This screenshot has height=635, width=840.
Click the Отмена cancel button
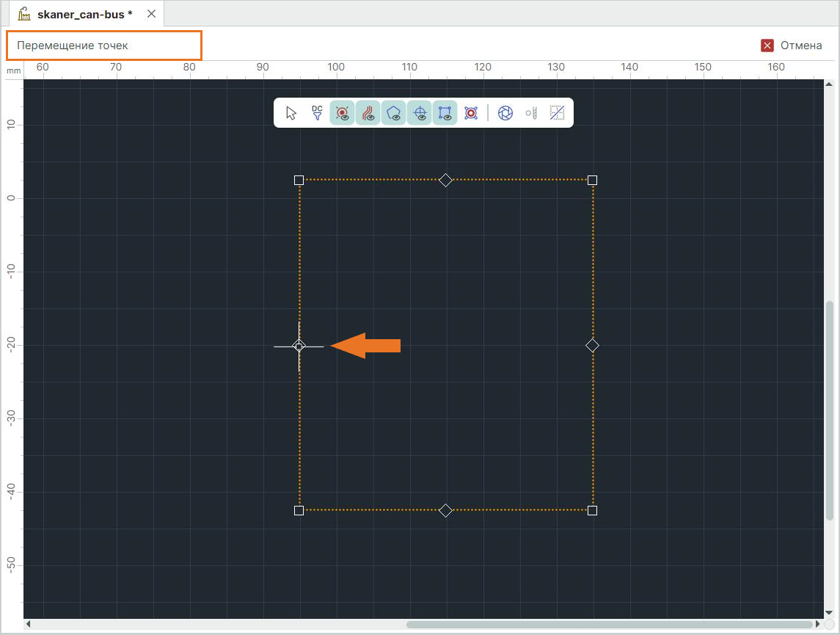[792, 46]
